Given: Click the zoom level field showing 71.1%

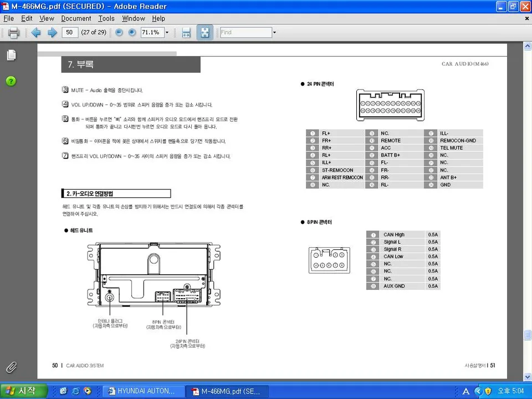Looking at the screenshot, I should coord(152,33).
